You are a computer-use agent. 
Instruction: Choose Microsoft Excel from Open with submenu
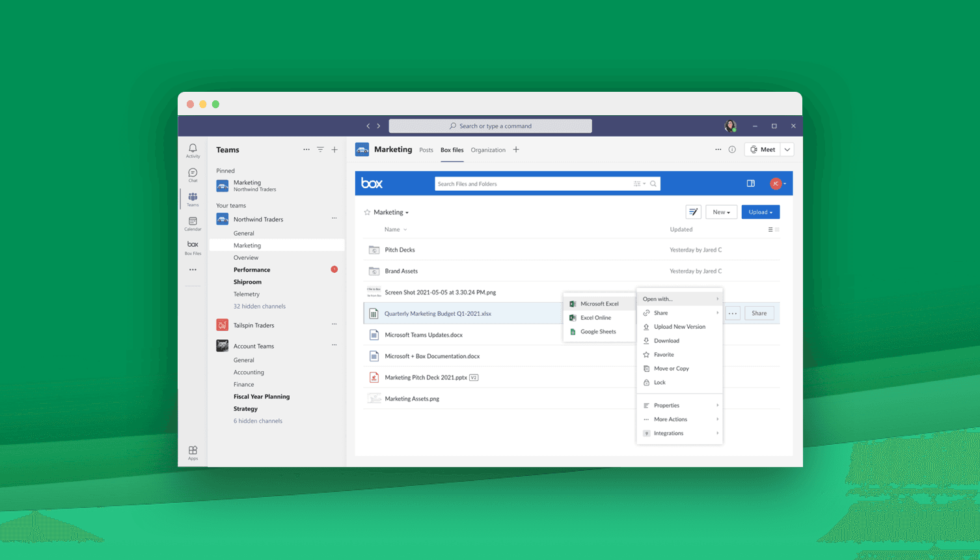tap(599, 304)
